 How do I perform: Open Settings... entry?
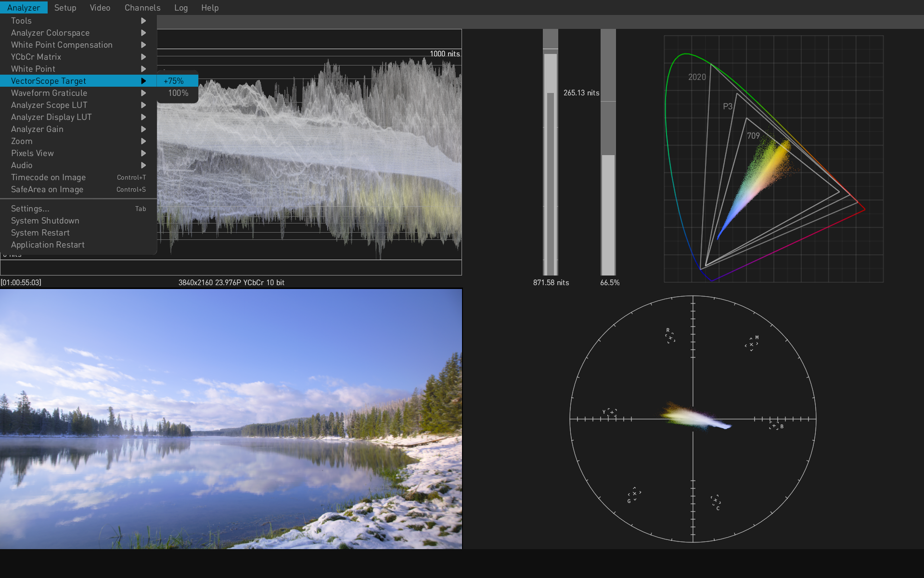point(30,209)
